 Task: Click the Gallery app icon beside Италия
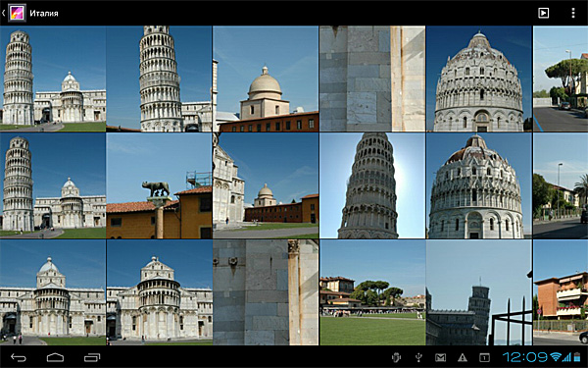18,13
